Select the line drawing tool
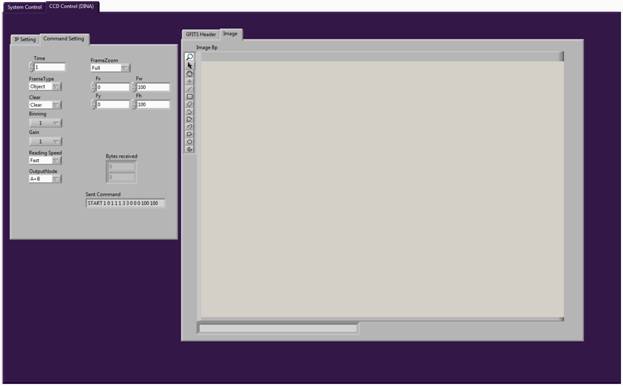The height and width of the screenshot is (386, 623). pos(190,89)
